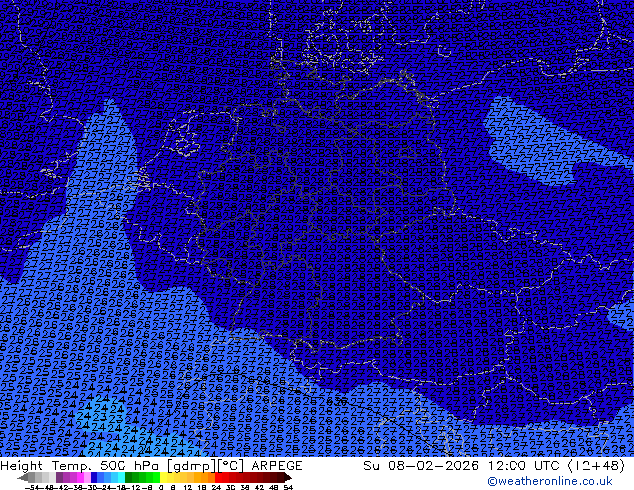Click the (12+48) forecast offset text

coord(596,466)
